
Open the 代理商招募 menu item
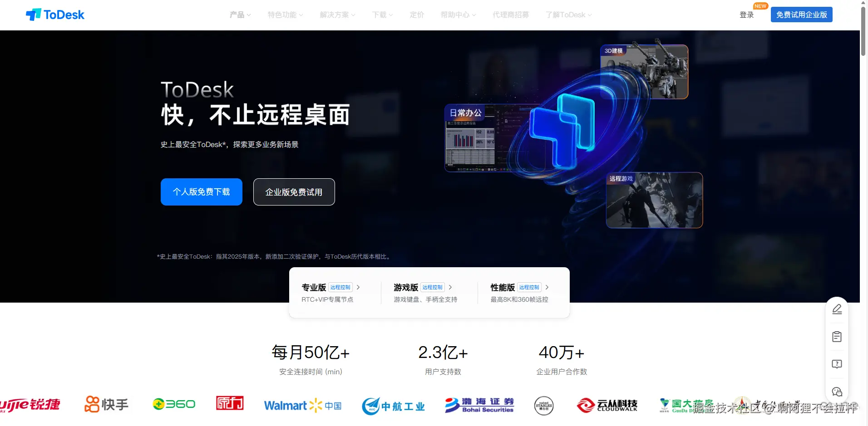click(511, 15)
